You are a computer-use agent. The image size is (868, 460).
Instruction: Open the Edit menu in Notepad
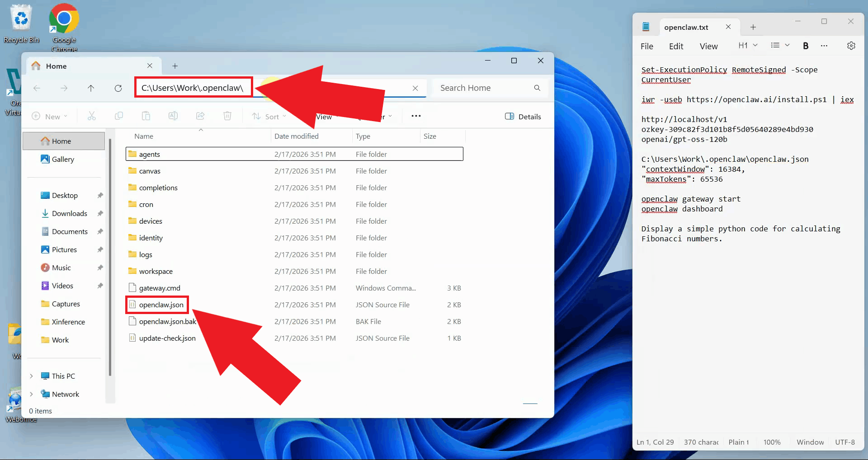[676, 46]
